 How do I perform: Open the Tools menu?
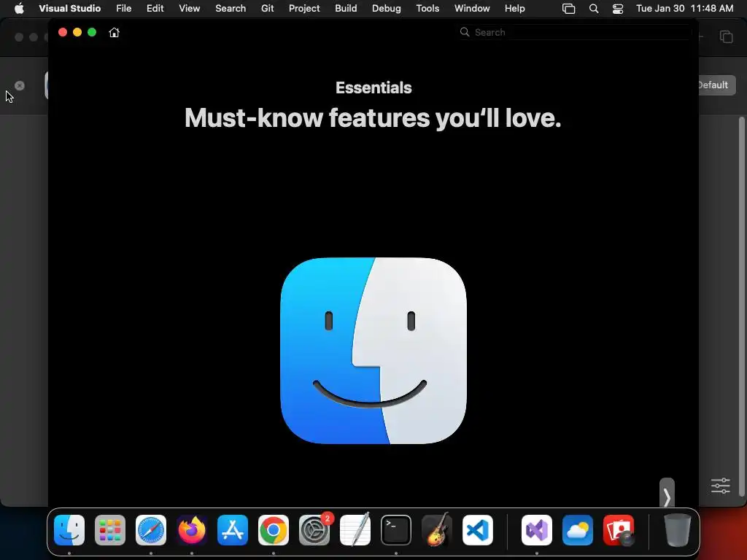(427, 8)
